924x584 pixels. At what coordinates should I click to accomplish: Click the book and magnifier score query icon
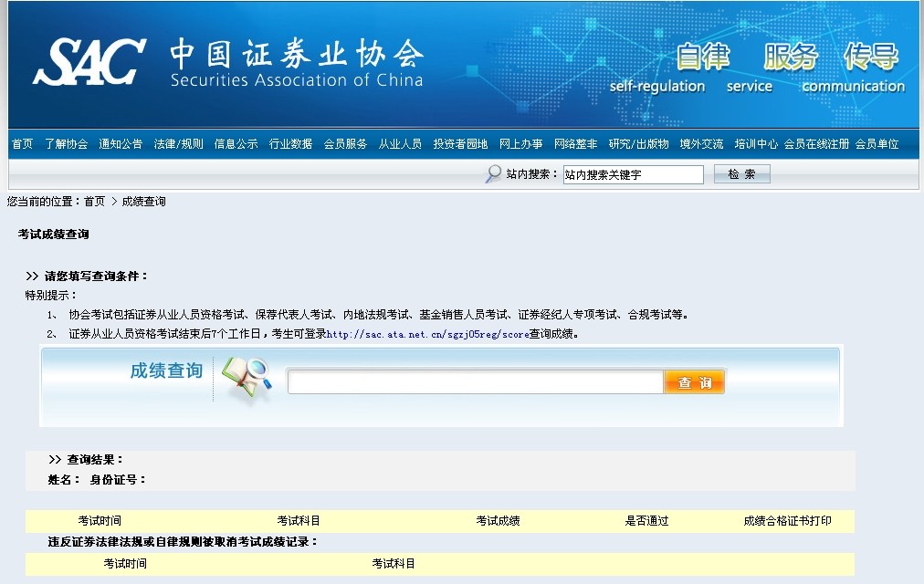click(247, 381)
